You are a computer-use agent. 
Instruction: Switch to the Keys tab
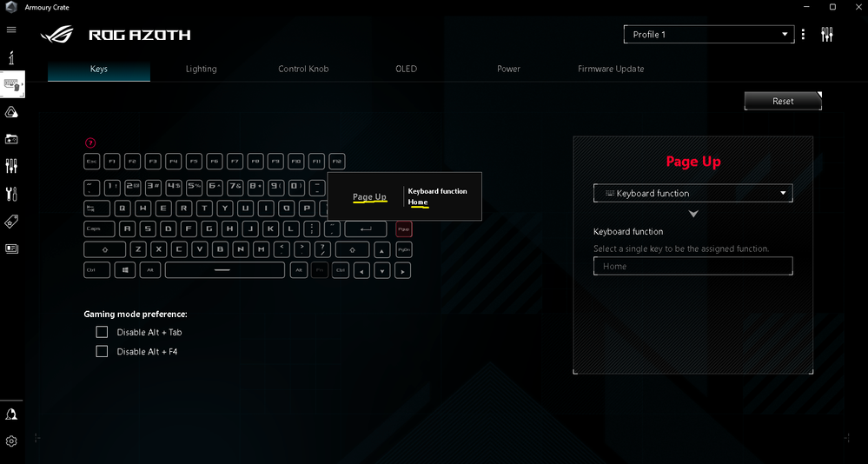click(98, 70)
